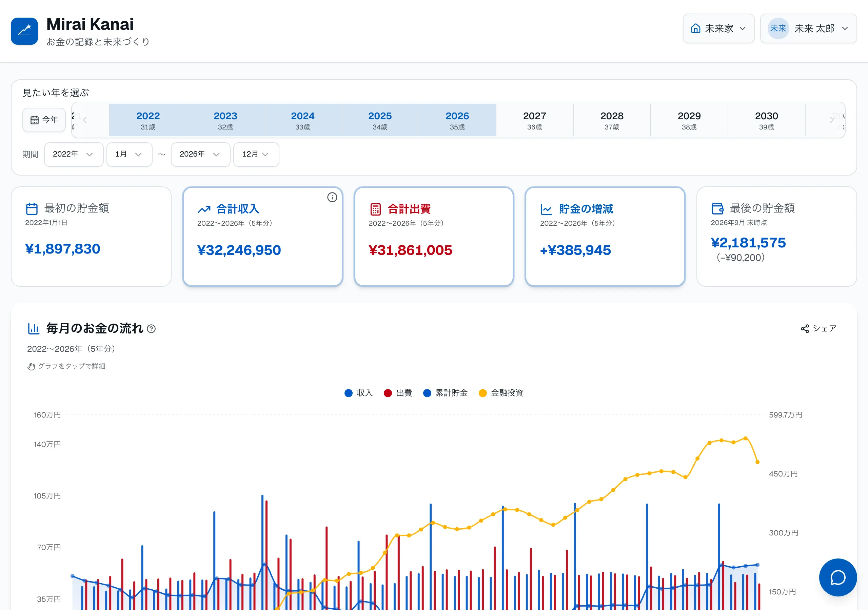Open the 未来家 household dropdown
The height and width of the screenshot is (610, 868).
tap(718, 28)
